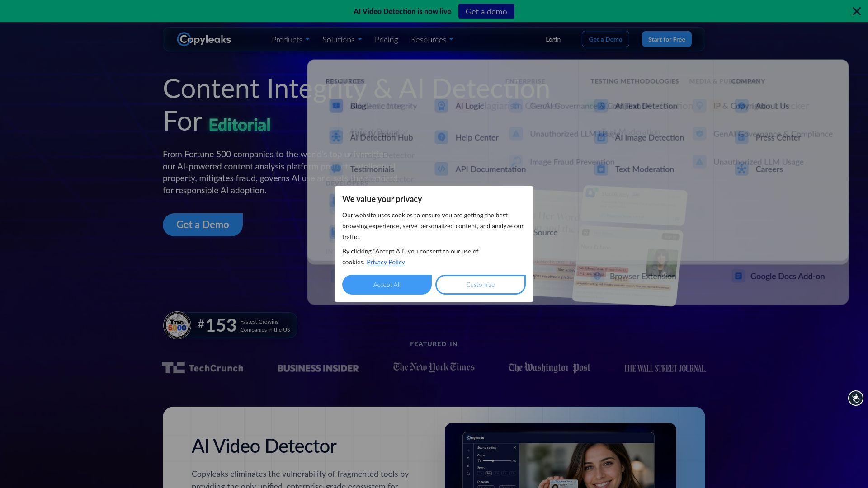Click the AI Logic icon
The image size is (868, 488).
441,106
